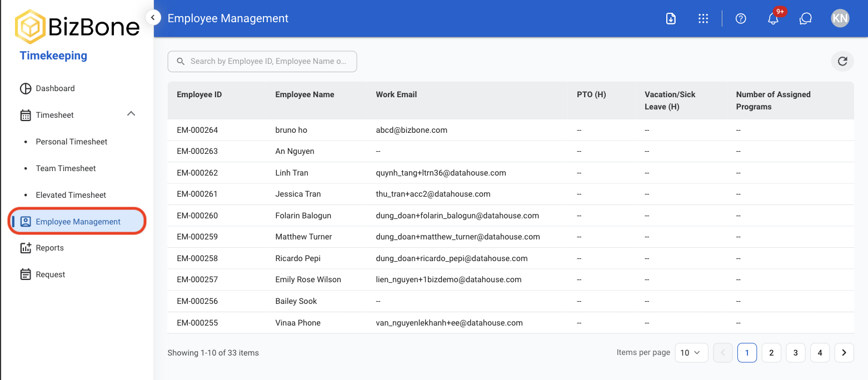Click Vacation/Sick Leave (H) header
Screen dimensions: 868x380
point(670,101)
